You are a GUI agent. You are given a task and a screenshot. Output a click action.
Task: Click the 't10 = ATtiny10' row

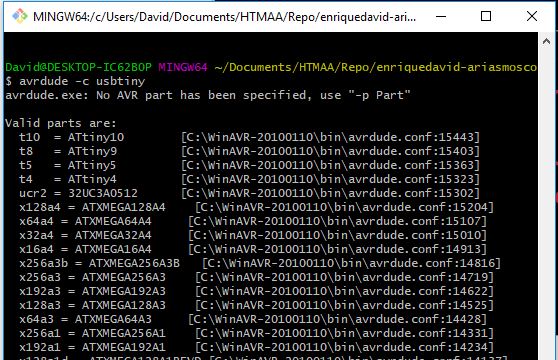249,137
